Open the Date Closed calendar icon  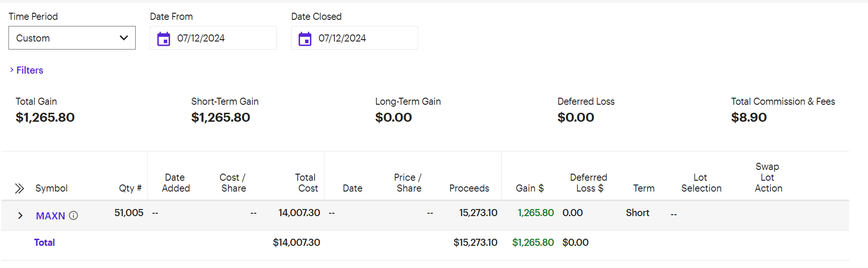tap(305, 39)
